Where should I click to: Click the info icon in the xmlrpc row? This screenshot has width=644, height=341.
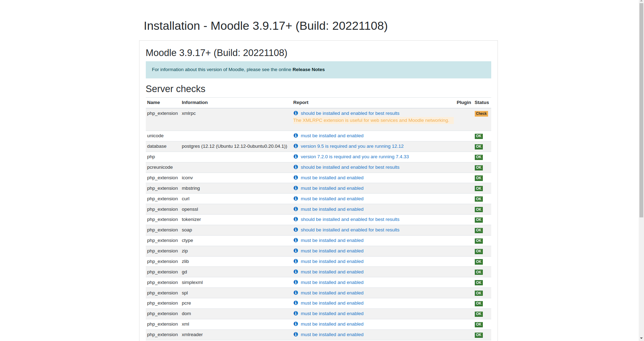click(296, 113)
